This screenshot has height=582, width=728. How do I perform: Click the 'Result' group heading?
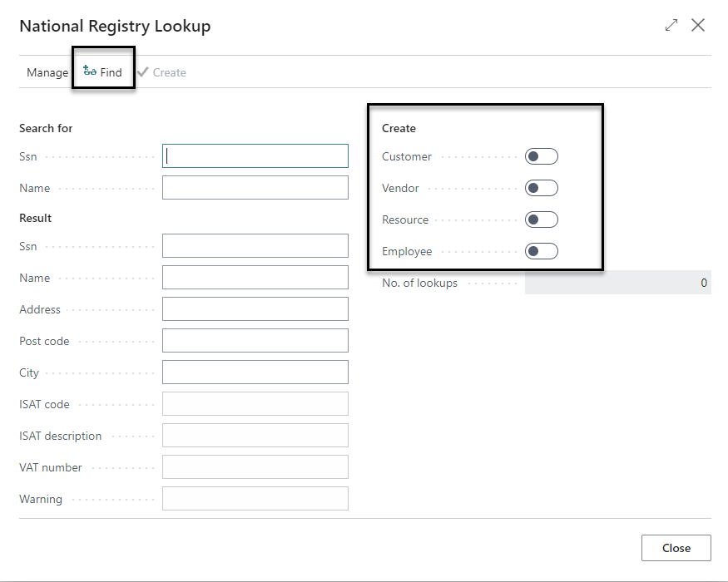tap(35, 218)
